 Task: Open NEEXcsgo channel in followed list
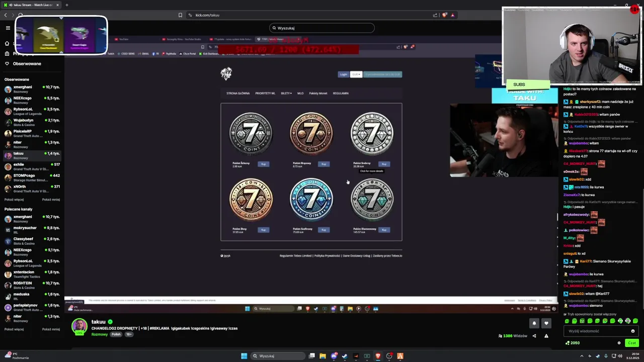click(x=32, y=100)
